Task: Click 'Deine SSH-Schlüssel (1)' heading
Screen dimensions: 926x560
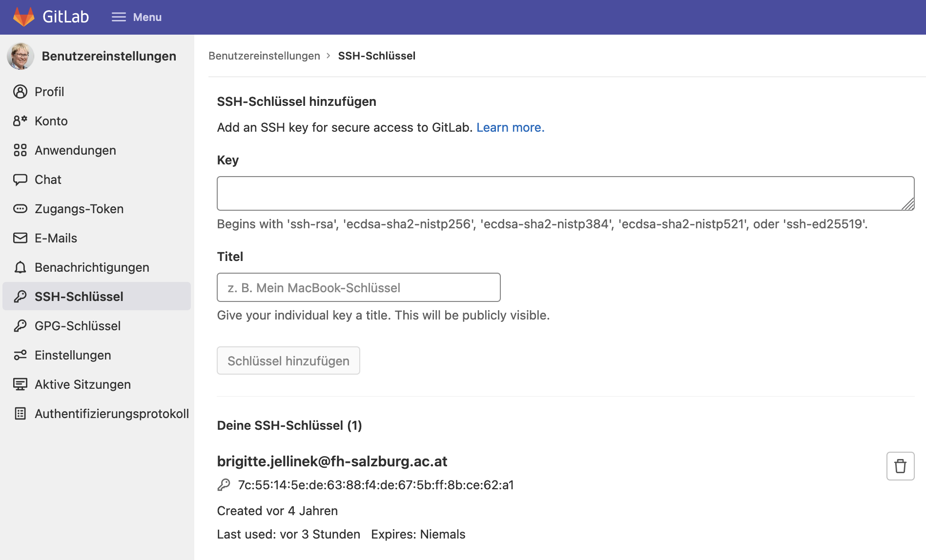Action: (x=289, y=425)
